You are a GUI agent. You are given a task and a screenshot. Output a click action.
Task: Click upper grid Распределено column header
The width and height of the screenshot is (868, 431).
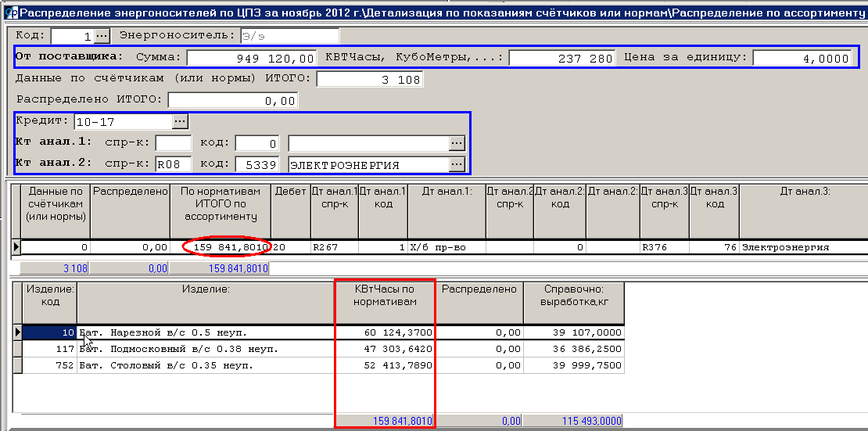point(130,211)
